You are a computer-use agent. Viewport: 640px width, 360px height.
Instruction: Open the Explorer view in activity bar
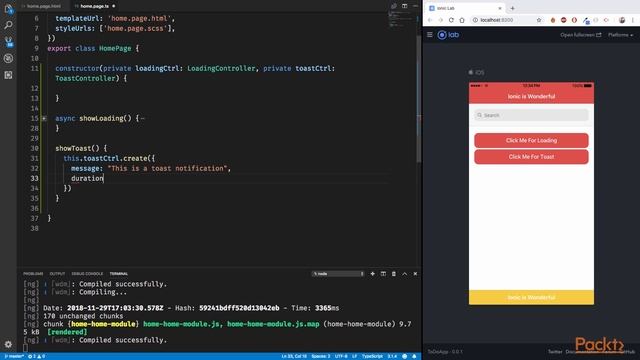(8, 9)
